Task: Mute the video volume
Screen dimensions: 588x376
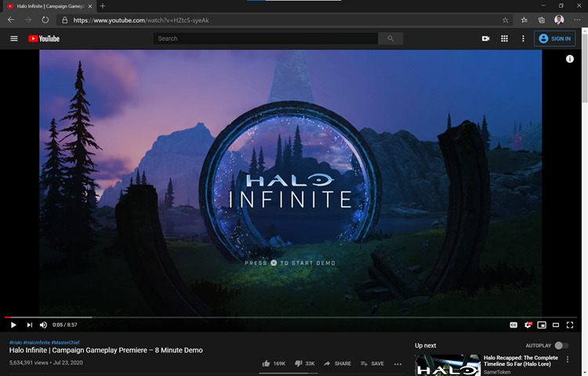Action: coord(43,324)
